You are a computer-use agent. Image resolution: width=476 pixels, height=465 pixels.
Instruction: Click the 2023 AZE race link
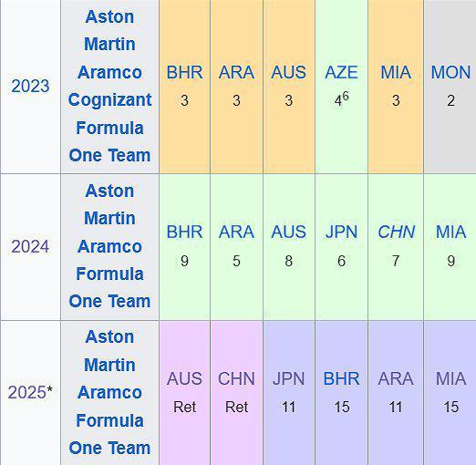tap(341, 72)
